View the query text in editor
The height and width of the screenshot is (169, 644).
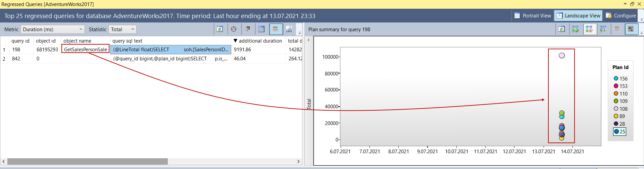[x=248, y=29]
